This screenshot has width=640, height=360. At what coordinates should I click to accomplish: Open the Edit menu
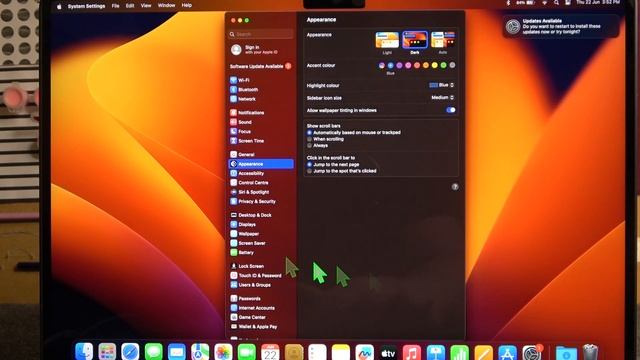(130, 6)
